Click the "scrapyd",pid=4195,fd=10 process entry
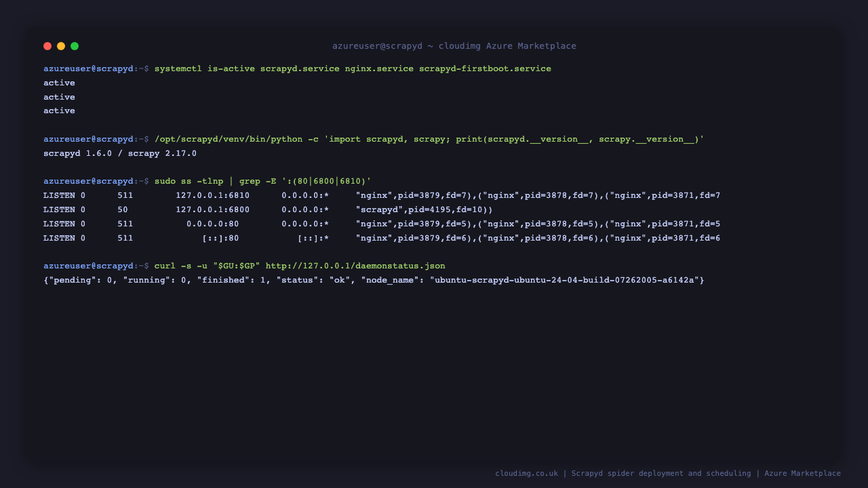Screen dimensions: 868x488 (x=424, y=209)
